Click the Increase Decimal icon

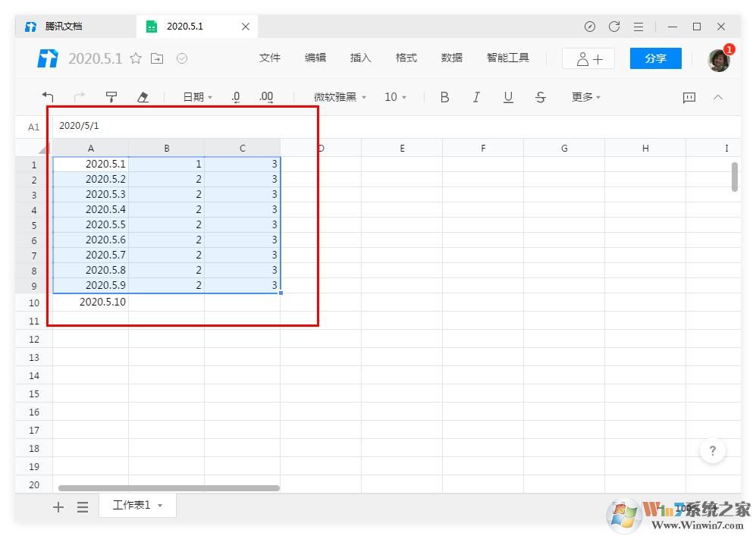click(265, 96)
